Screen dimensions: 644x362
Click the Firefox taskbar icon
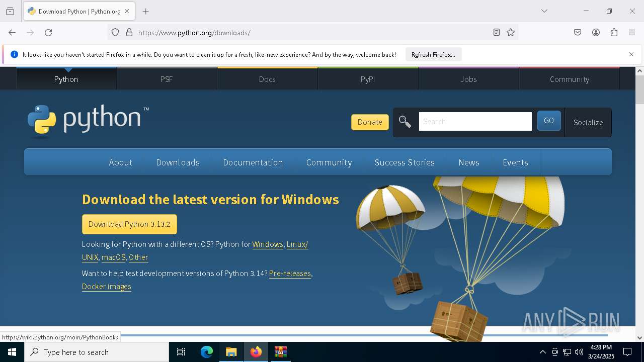tap(256, 352)
